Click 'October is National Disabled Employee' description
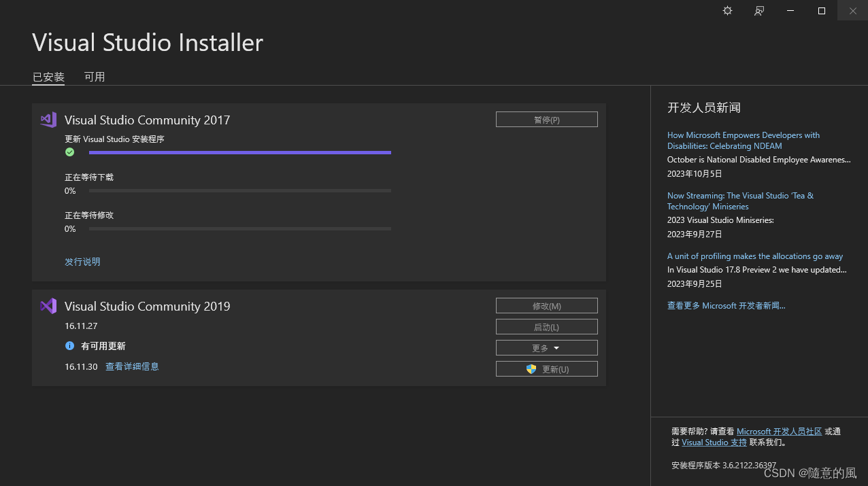 tap(759, 160)
